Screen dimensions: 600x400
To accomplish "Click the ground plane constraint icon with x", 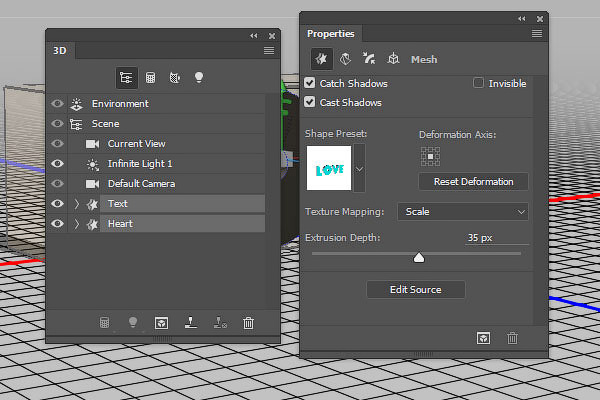I will tap(220, 323).
